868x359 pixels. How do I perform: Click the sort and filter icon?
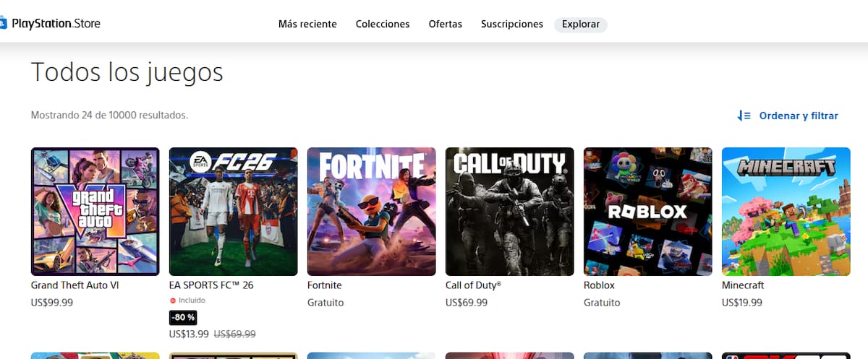pos(744,116)
